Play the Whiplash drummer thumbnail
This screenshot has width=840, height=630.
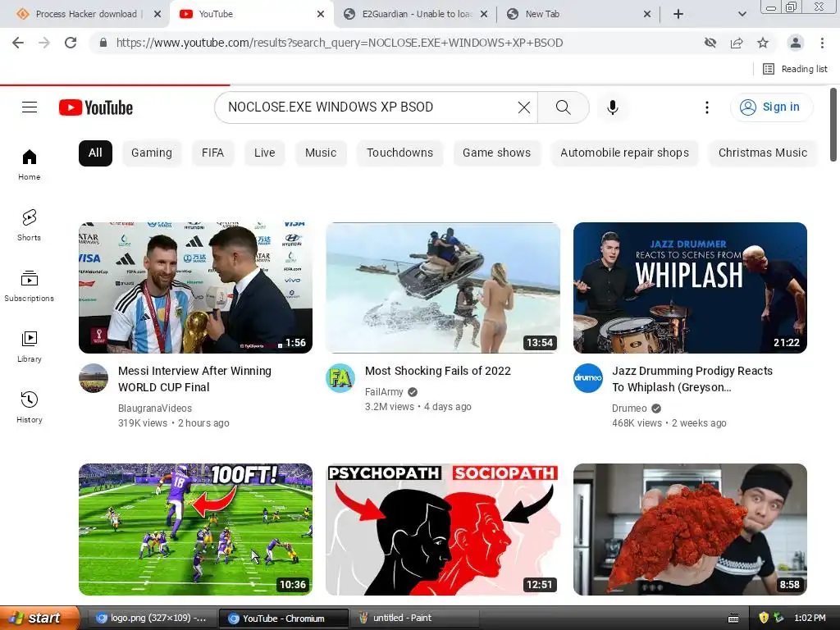[x=690, y=288]
